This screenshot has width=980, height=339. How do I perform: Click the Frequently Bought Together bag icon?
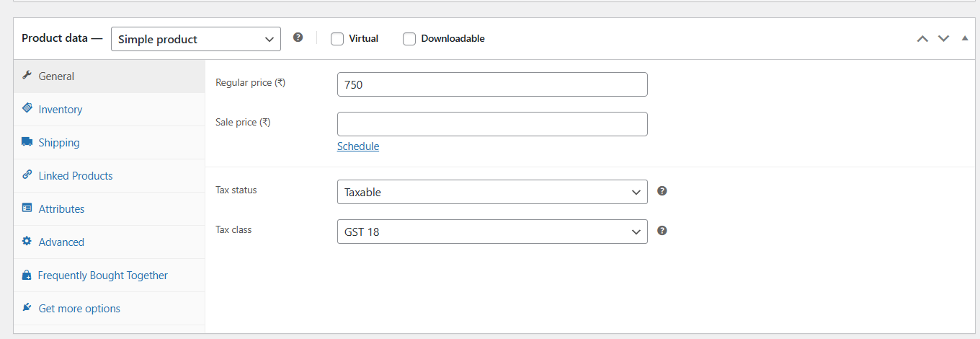tap(27, 275)
